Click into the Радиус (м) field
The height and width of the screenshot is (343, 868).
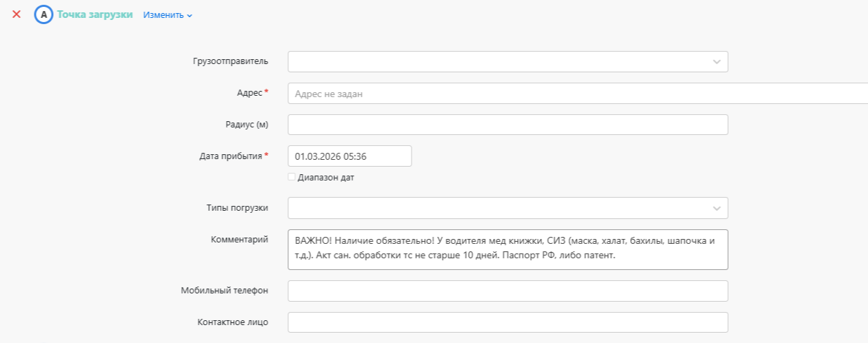(x=508, y=125)
